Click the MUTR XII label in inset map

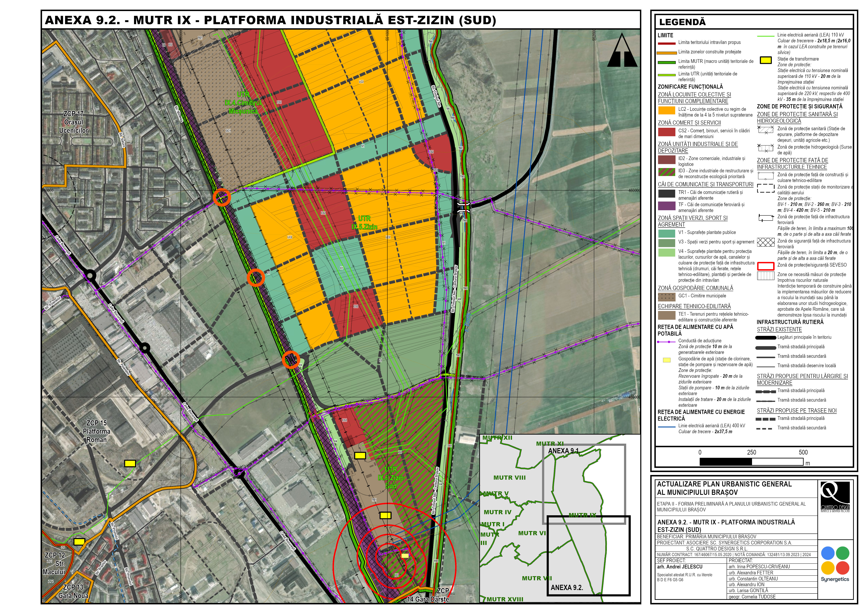498,438
